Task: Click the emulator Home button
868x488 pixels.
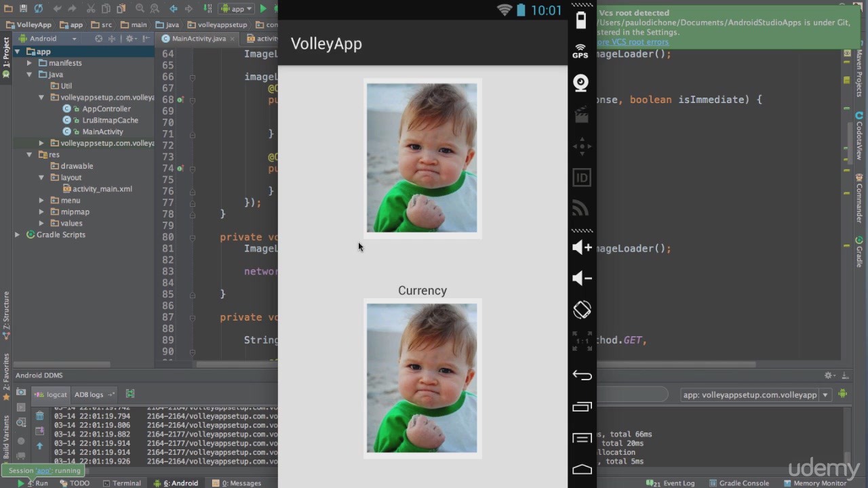Action: point(582,469)
